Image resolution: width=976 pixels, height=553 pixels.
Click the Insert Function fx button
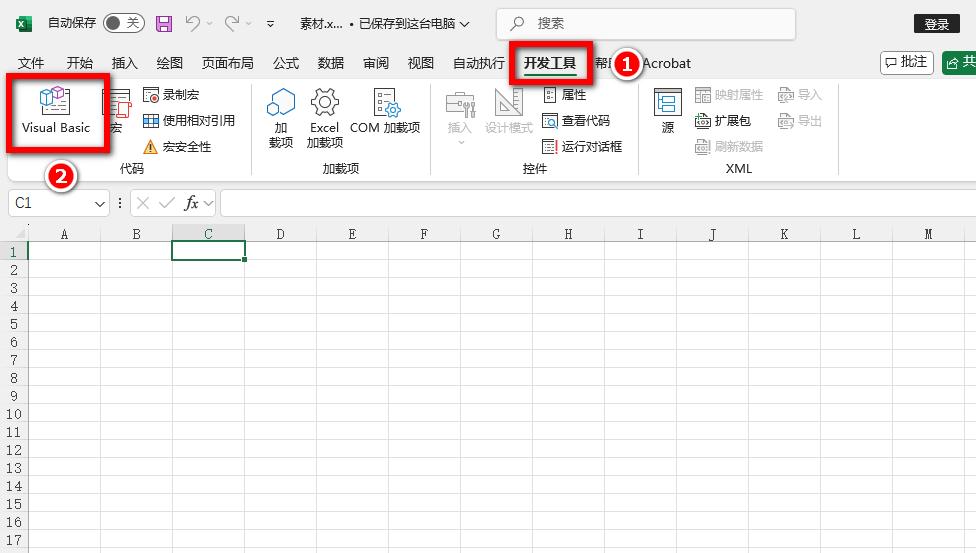coord(191,203)
